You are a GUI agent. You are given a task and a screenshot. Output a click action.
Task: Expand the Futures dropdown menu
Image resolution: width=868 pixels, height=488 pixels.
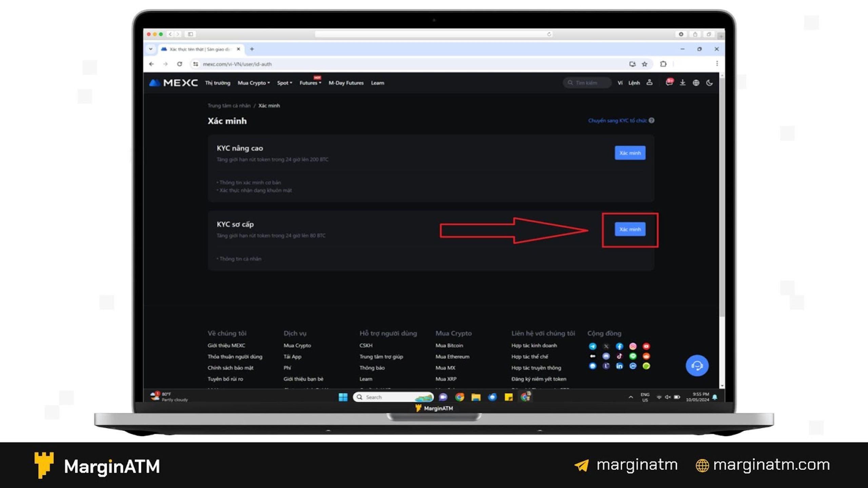coord(310,83)
